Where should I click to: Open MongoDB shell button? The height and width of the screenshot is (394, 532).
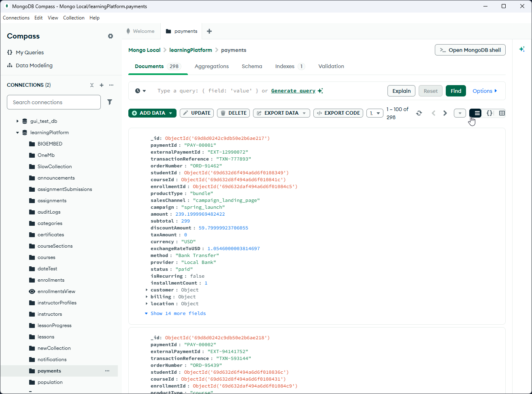[470, 50]
